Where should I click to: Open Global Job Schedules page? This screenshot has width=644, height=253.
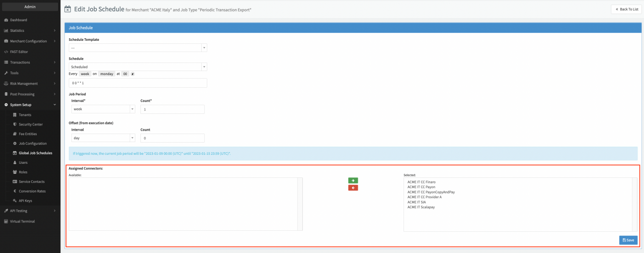point(35,153)
